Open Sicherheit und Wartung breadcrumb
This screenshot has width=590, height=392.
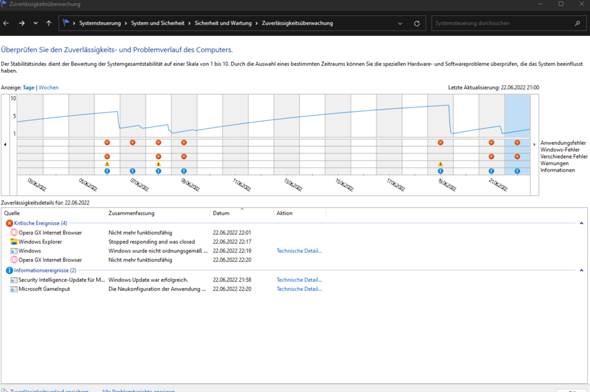tap(223, 23)
